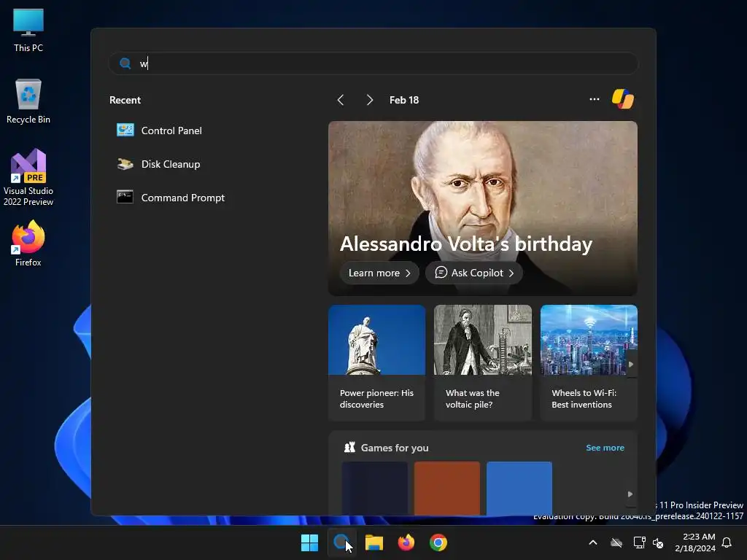Viewport: 747px width, 560px height.
Task: Click the Recent heading text
Action: (x=125, y=100)
